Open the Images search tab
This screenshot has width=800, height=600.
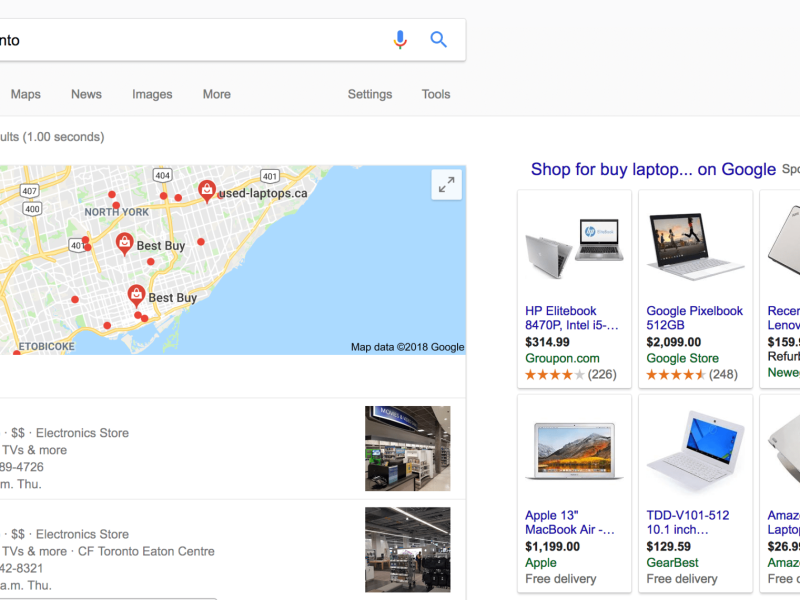(x=152, y=94)
